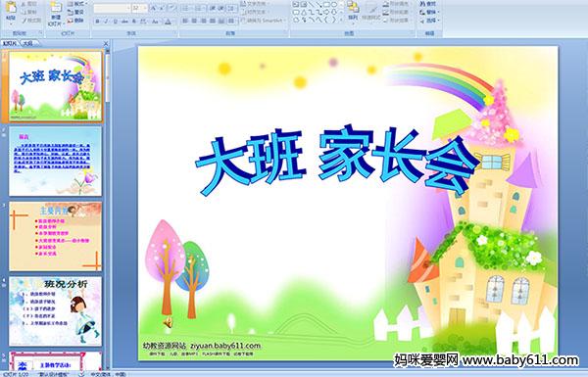
Task: Click the Arrange button in drawing group
Action: pos(353,11)
